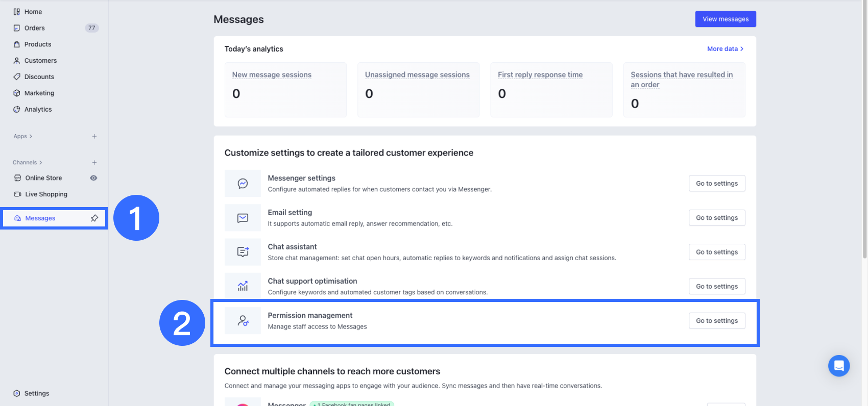Click the Today's analytics heading
This screenshot has width=868, height=406.
tap(254, 49)
